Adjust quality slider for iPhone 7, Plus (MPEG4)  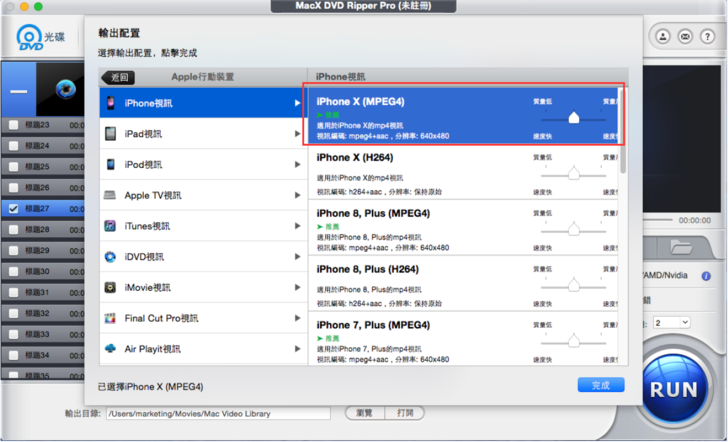point(574,341)
